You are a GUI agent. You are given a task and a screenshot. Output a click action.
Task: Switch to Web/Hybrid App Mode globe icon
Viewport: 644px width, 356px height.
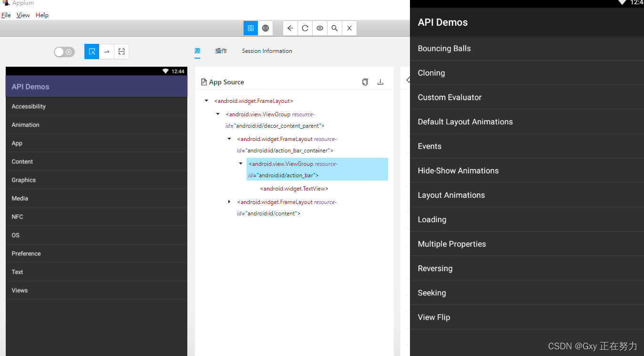[266, 28]
